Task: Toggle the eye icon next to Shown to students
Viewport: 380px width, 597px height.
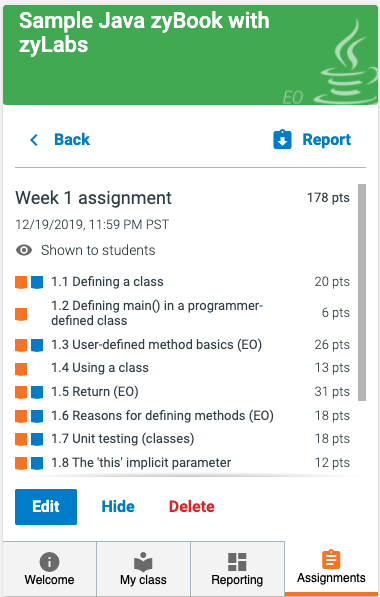Action: [24, 250]
